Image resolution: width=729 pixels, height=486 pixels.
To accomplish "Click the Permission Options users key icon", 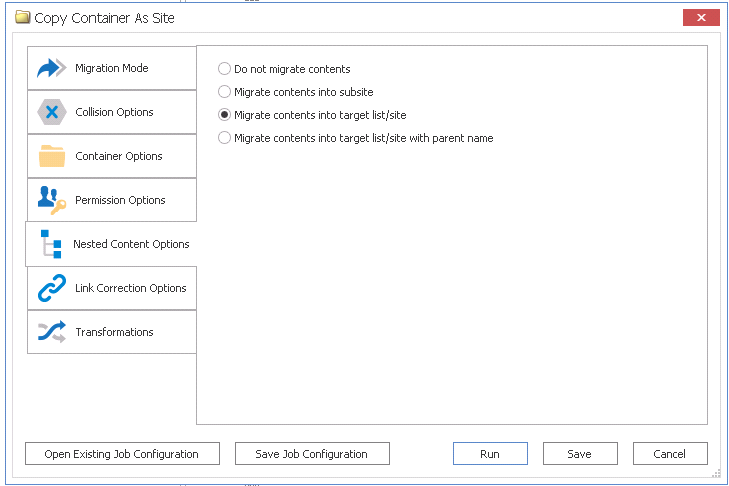I will click(51, 200).
